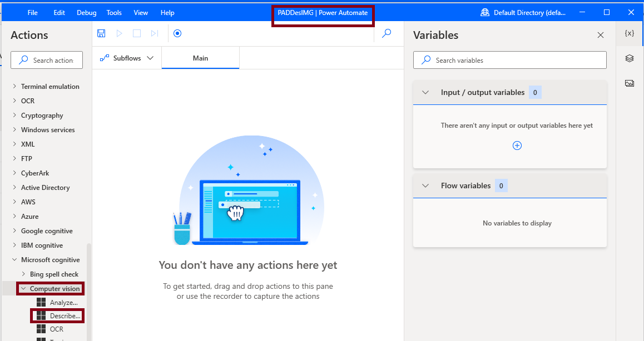Collapse the Flow variables section
Viewport: 644px width, 341px height.
pyautogui.click(x=425, y=185)
